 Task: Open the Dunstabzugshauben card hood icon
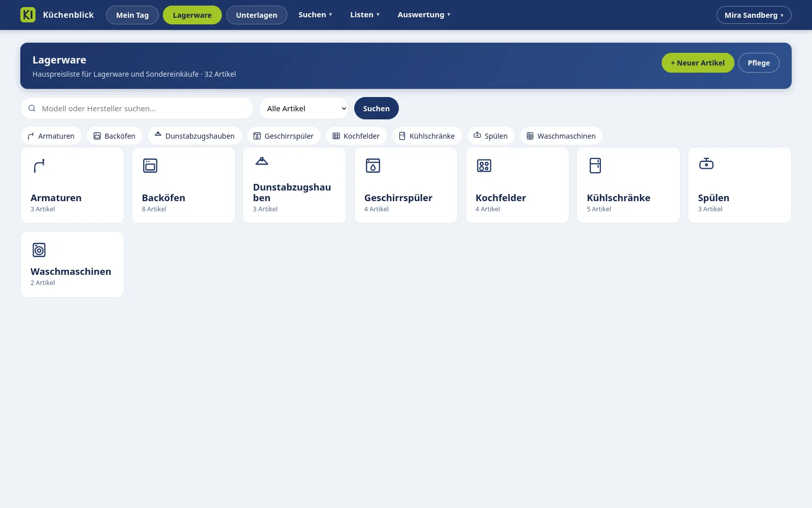262,161
